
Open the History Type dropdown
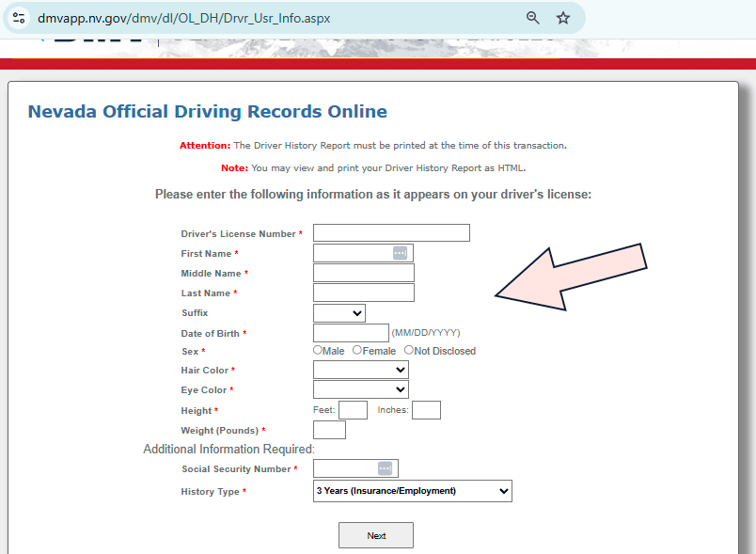coord(413,491)
